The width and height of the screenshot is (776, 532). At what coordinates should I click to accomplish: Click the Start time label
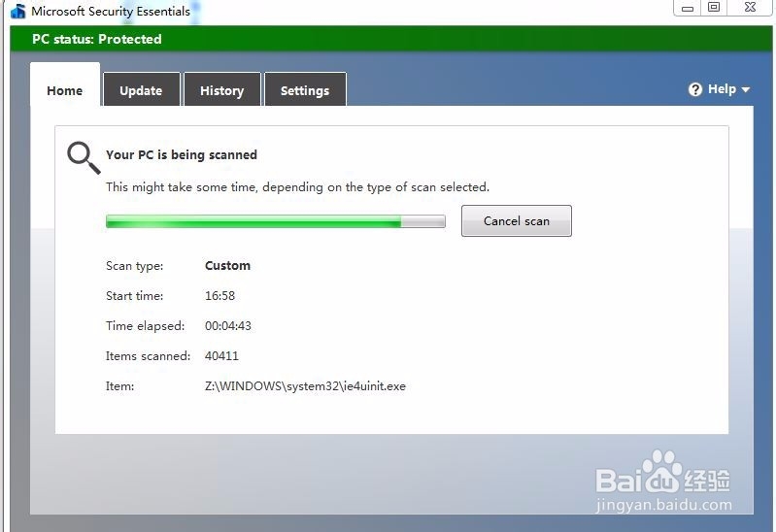pyautogui.click(x=135, y=296)
